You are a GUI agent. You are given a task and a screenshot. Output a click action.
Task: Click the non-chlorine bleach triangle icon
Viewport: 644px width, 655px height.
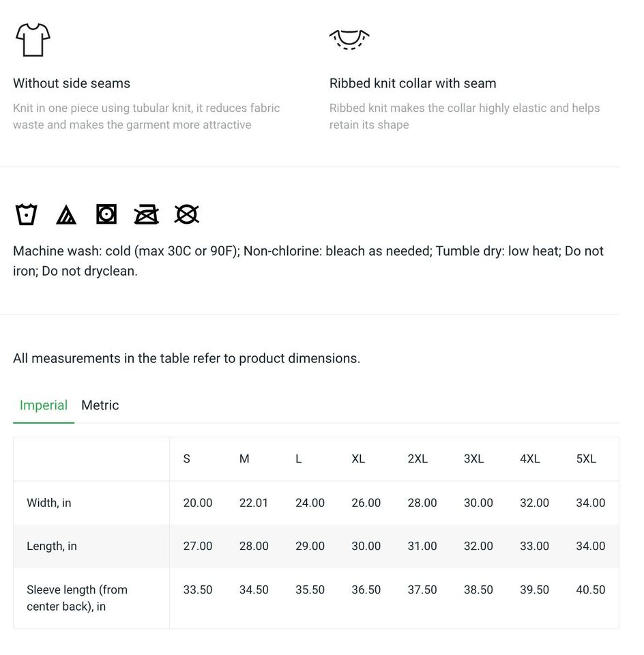point(66,215)
